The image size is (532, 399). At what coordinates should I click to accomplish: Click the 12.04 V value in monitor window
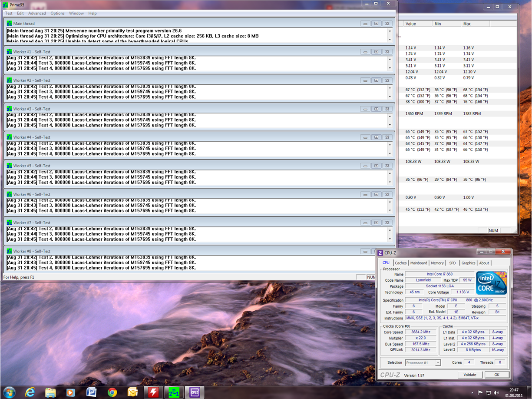412,72
